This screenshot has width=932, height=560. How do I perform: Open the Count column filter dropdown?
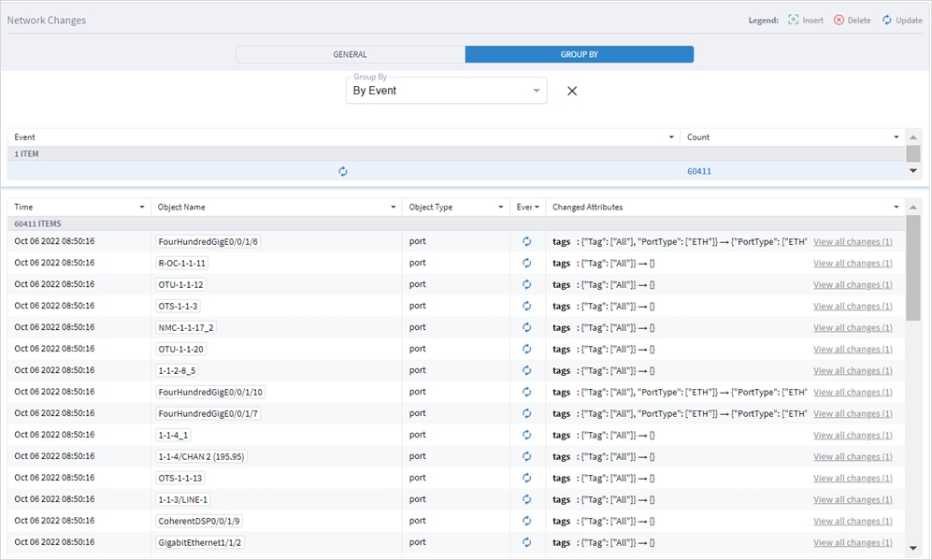pyautogui.click(x=896, y=136)
